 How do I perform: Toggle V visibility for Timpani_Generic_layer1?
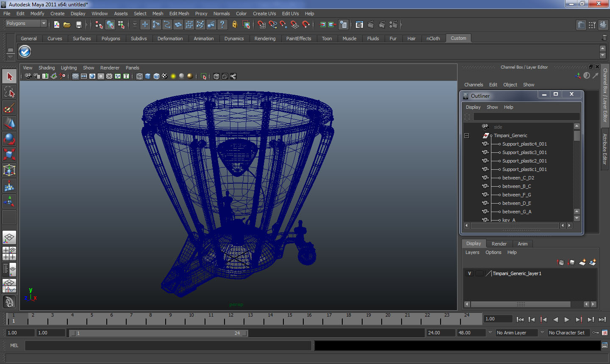(469, 273)
